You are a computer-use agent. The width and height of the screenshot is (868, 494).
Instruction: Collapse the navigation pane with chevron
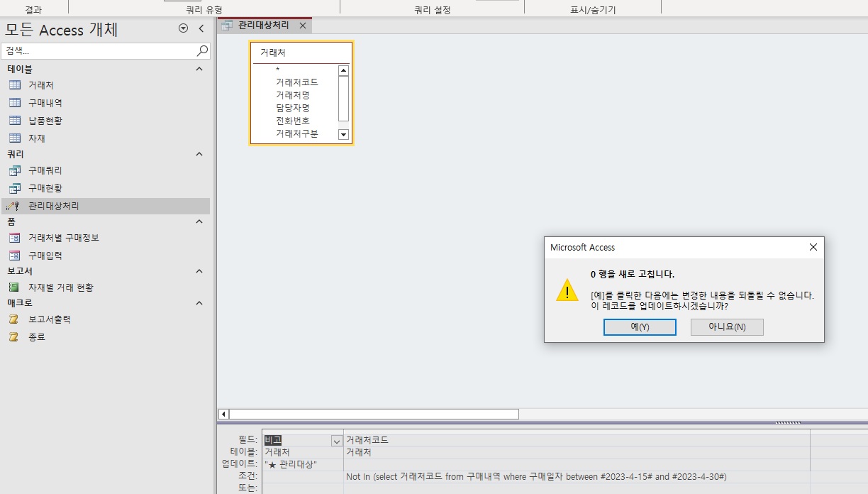pyautogui.click(x=201, y=28)
